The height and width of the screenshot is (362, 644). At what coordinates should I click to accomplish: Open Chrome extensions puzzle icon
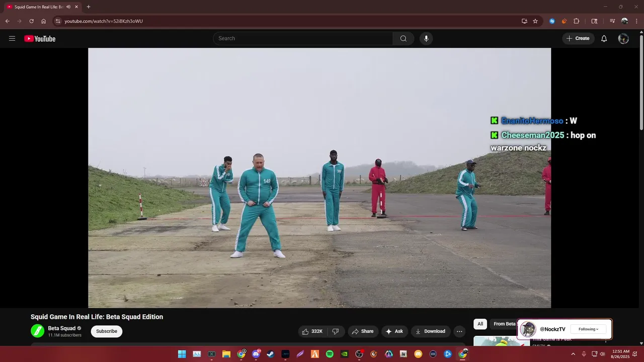point(577,21)
